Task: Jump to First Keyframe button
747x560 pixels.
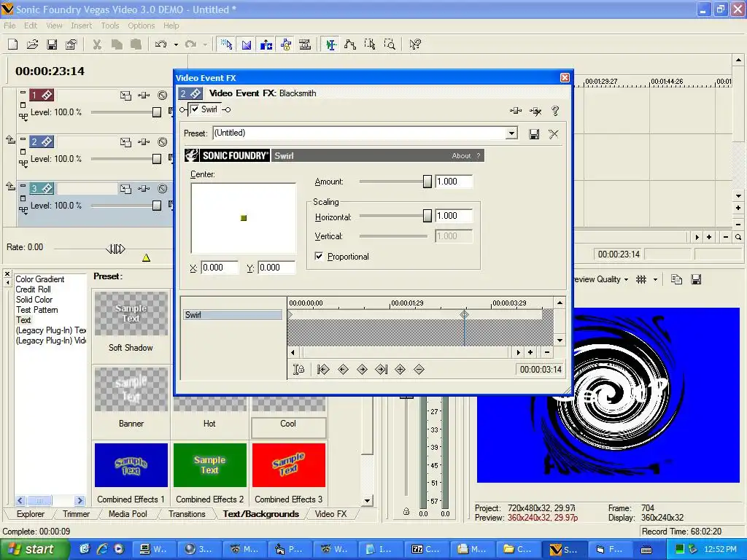Action: (323, 370)
